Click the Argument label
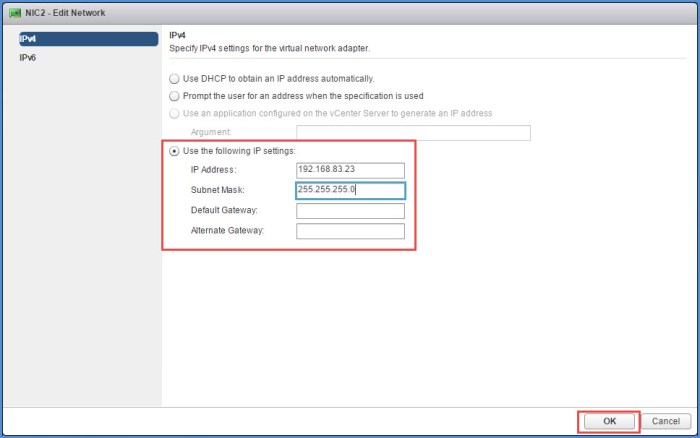The image size is (700, 438). (211, 132)
